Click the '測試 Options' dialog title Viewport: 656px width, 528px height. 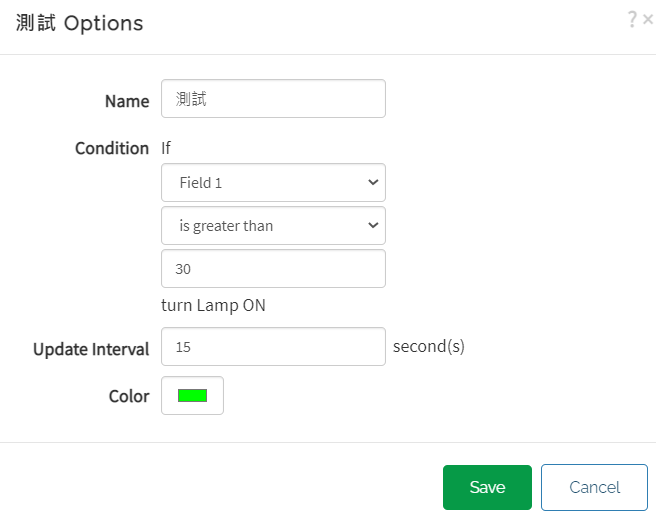(79, 23)
